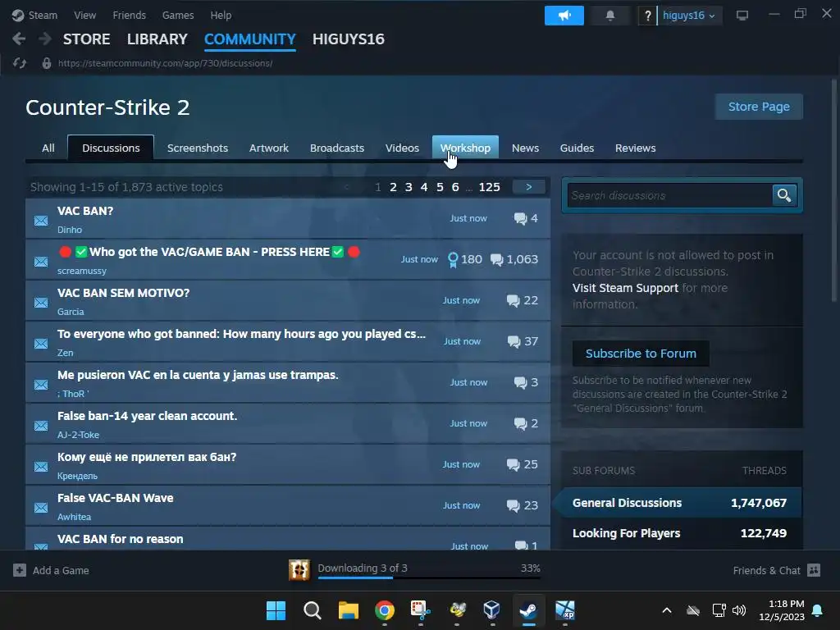Go forward with the right arrow
Viewport: 840px width, 630px height.
pos(45,39)
